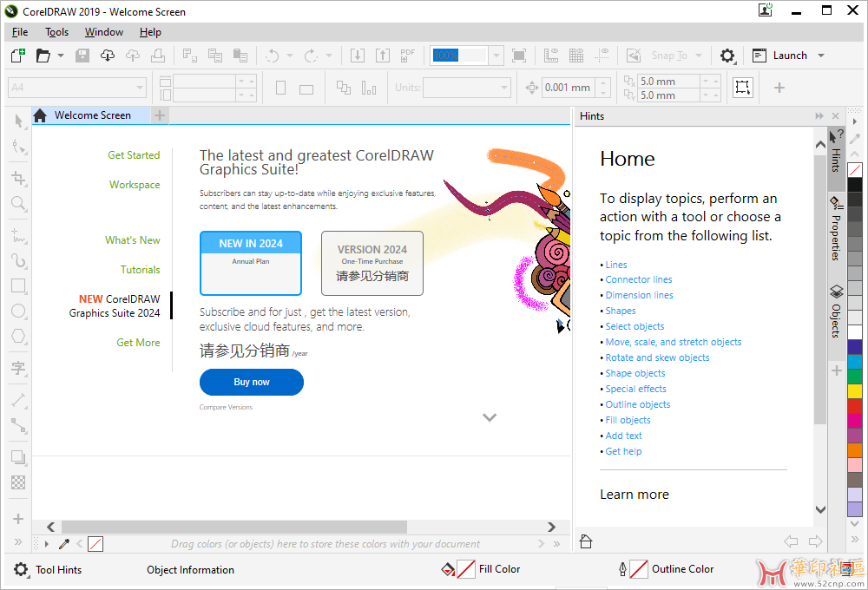Create a new document from the toolbar
The height and width of the screenshot is (590, 868).
coord(17,56)
